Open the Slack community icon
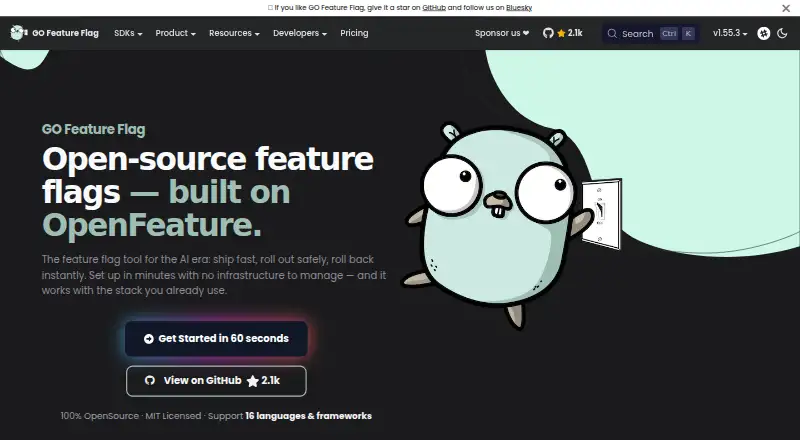The width and height of the screenshot is (800, 440). tap(763, 33)
